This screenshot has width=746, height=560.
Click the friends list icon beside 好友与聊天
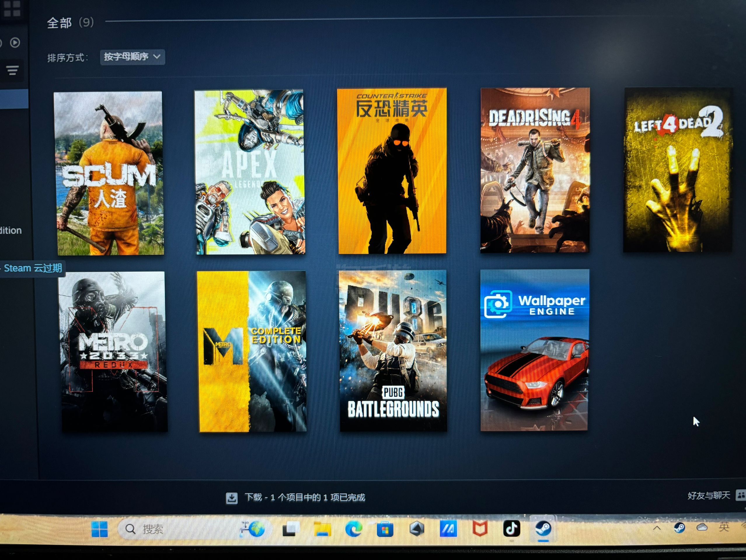[741, 495]
